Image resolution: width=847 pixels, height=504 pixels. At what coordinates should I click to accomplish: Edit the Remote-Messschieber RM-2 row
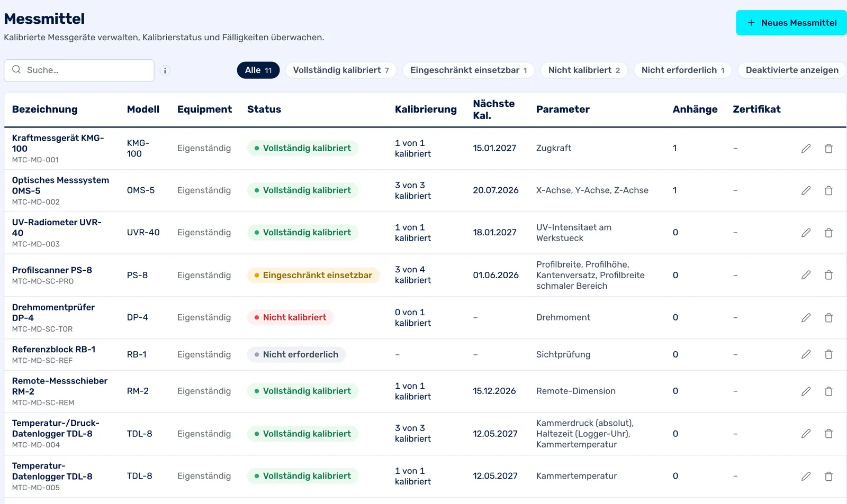coord(806,391)
